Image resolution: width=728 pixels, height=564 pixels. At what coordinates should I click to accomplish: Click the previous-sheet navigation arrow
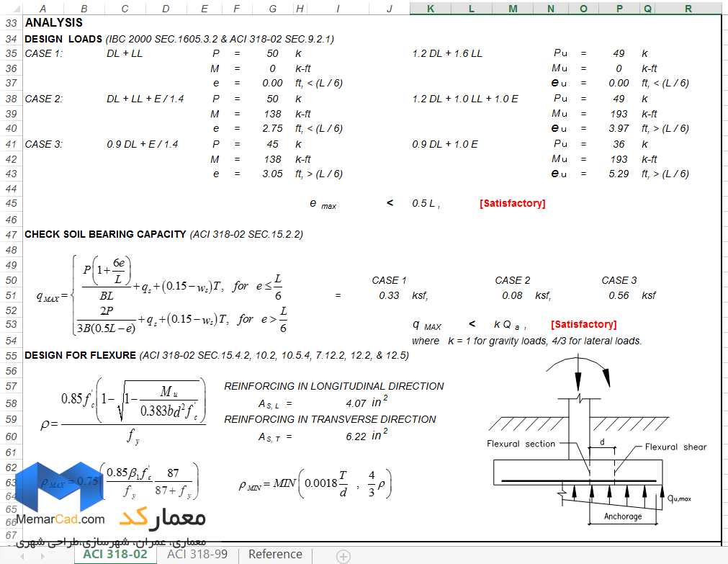coord(22,555)
